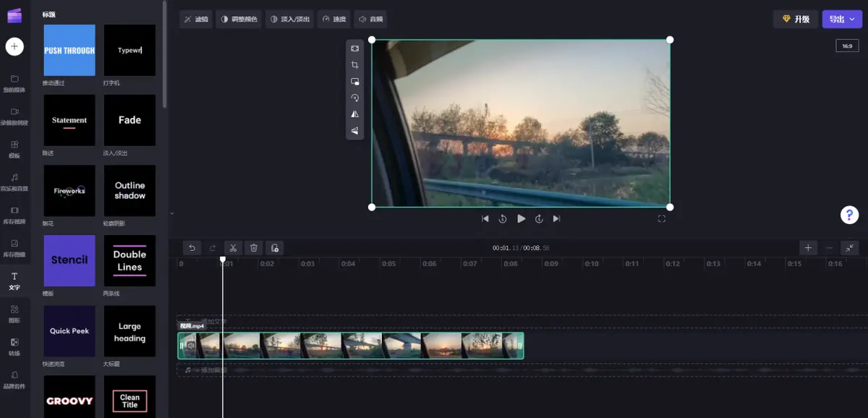
Task: Undo the last action with the arrow icon
Action: pos(192,248)
